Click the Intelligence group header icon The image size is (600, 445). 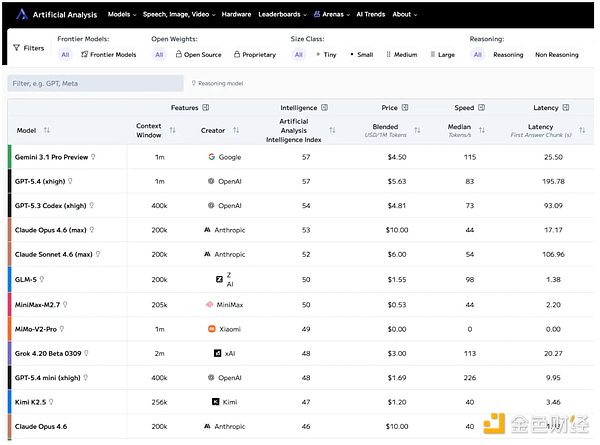(324, 106)
